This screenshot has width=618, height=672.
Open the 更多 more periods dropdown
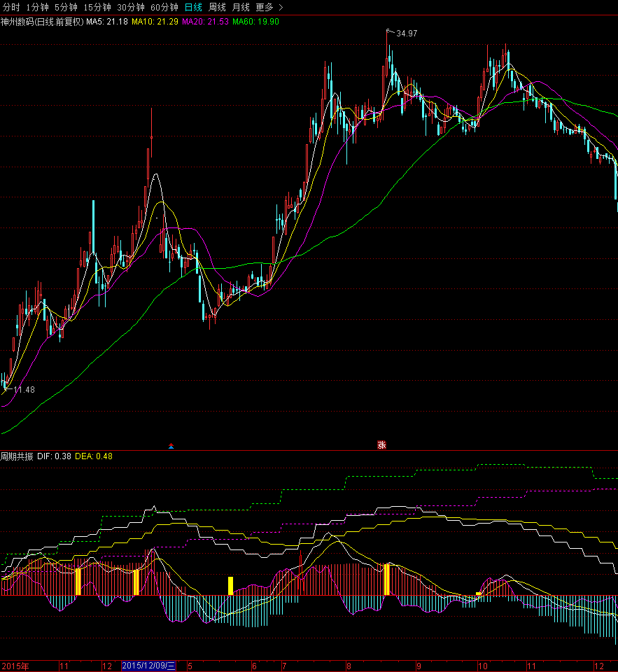tap(269, 7)
